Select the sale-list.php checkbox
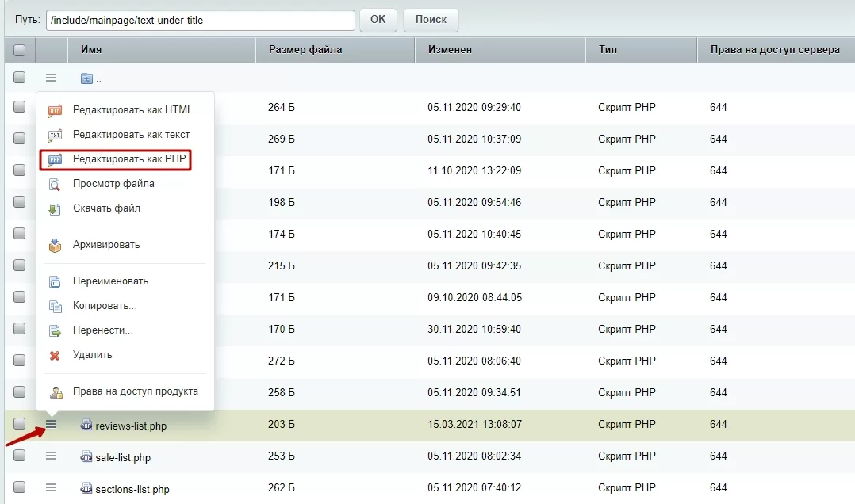This screenshot has height=504, width=855. pyautogui.click(x=20, y=455)
